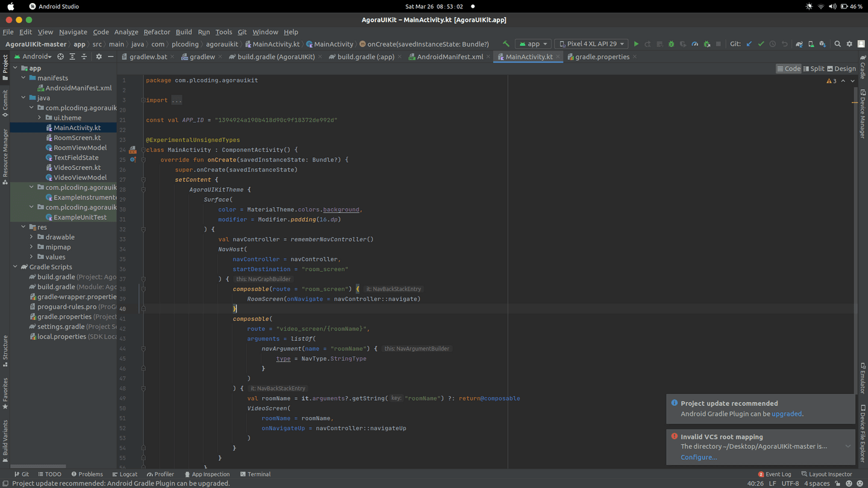Close the gradle.properties tab
This screenshot has width=868, height=488.
pyautogui.click(x=635, y=57)
